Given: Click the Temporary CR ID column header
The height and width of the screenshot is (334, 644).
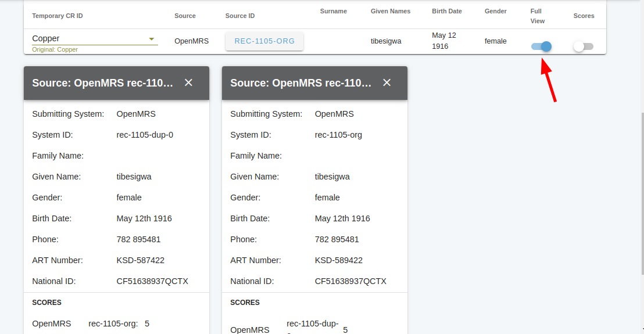Looking at the screenshot, I should point(57,16).
